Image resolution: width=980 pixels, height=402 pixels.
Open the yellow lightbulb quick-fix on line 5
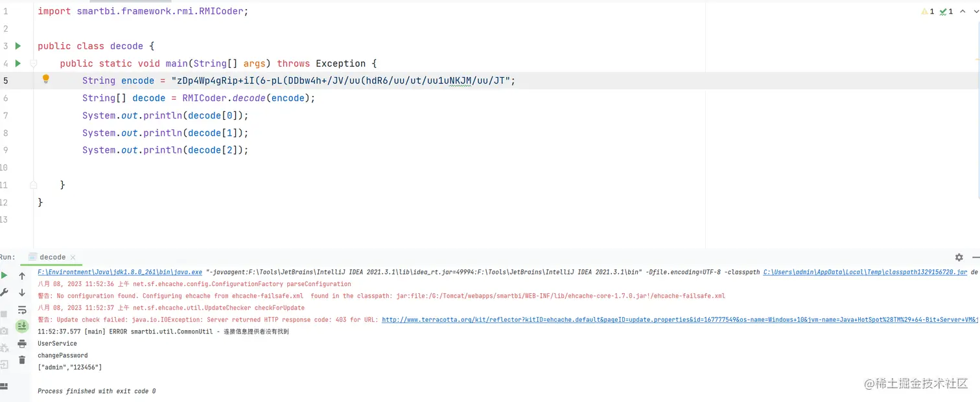point(46,79)
